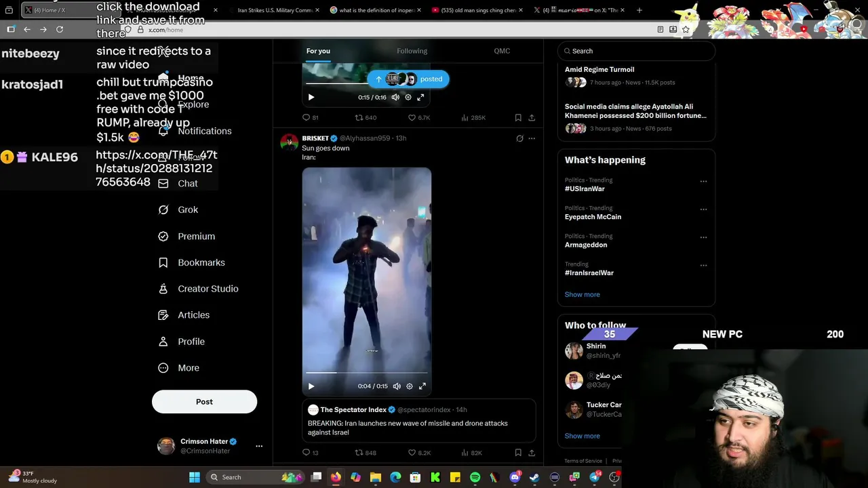Switch to the For you tab

click(x=318, y=52)
